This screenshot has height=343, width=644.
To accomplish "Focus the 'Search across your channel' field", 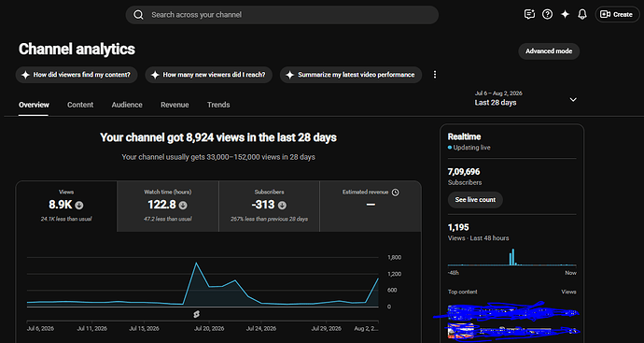I will (x=282, y=15).
